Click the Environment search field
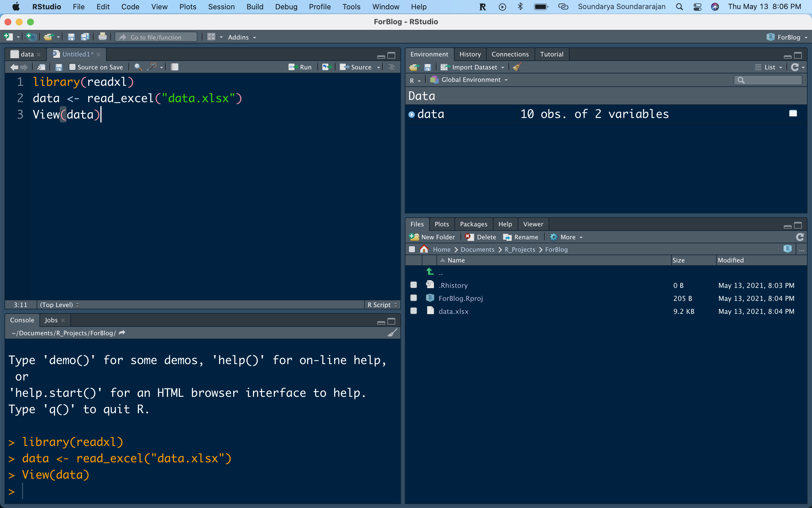 (x=768, y=80)
